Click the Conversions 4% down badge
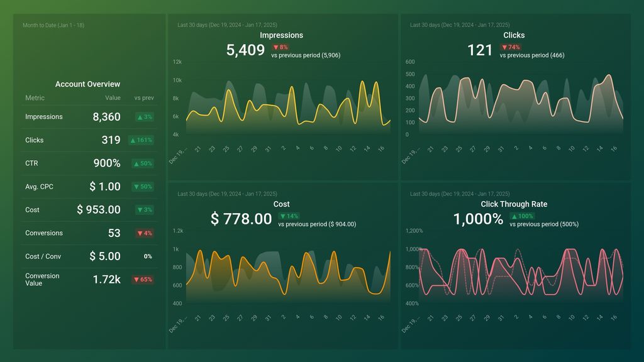This screenshot has width=644, height=362. tap(145, 233)
